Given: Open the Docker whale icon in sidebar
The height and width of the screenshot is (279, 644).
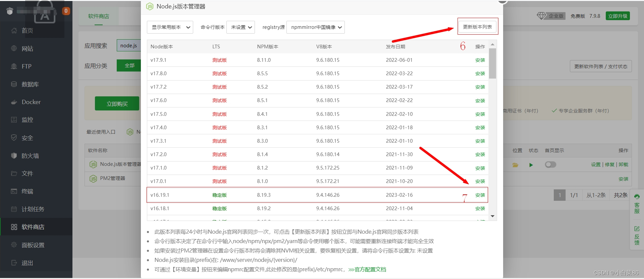Looking at the screenshot, I should pos(14,102).
